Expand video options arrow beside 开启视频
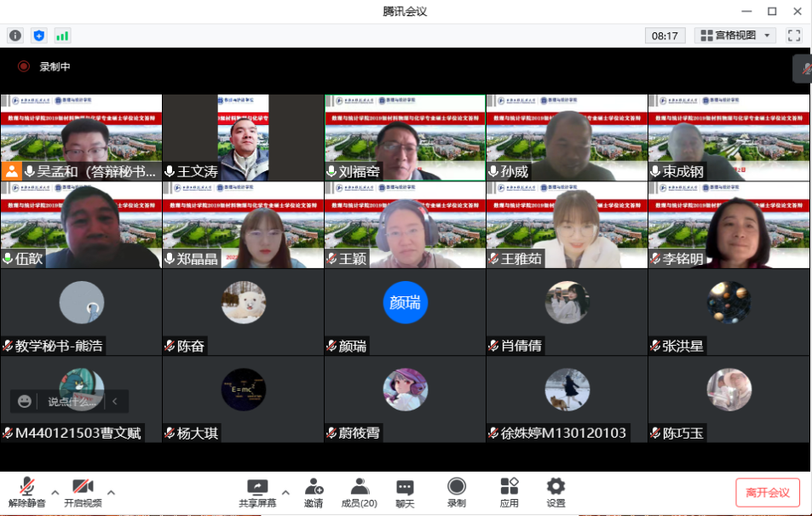This screenshot has width=812, height=516. click(x=111, y=492)
